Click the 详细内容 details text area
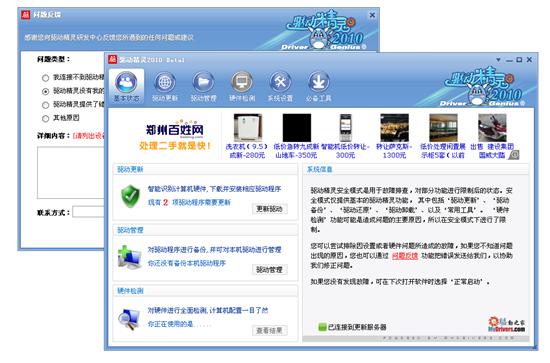 coord(71,173)
